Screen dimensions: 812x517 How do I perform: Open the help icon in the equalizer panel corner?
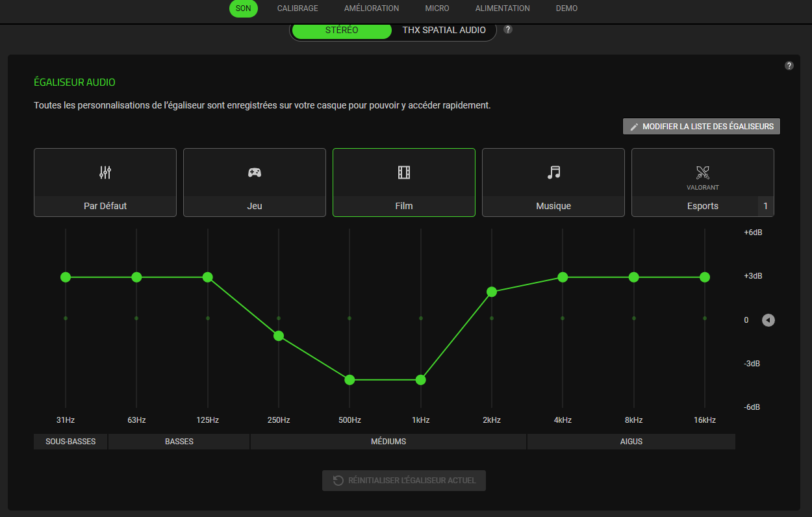click(789, 66)
